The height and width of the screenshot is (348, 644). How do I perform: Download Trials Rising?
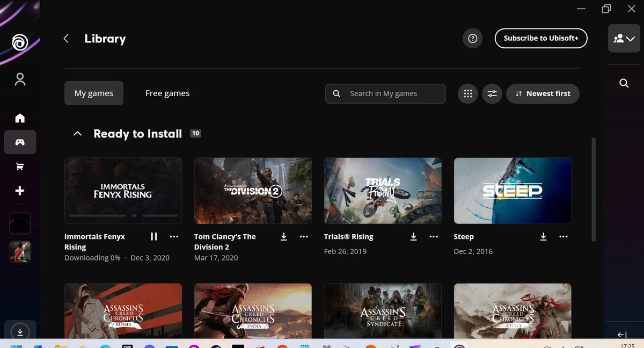(x=414, y=236)
